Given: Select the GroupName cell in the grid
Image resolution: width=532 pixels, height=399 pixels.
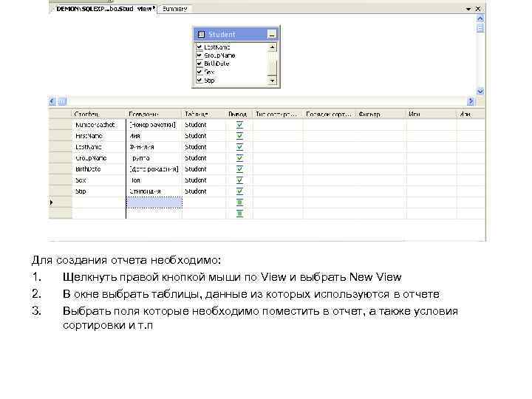Looking at the screenshot, I should 99,158.
